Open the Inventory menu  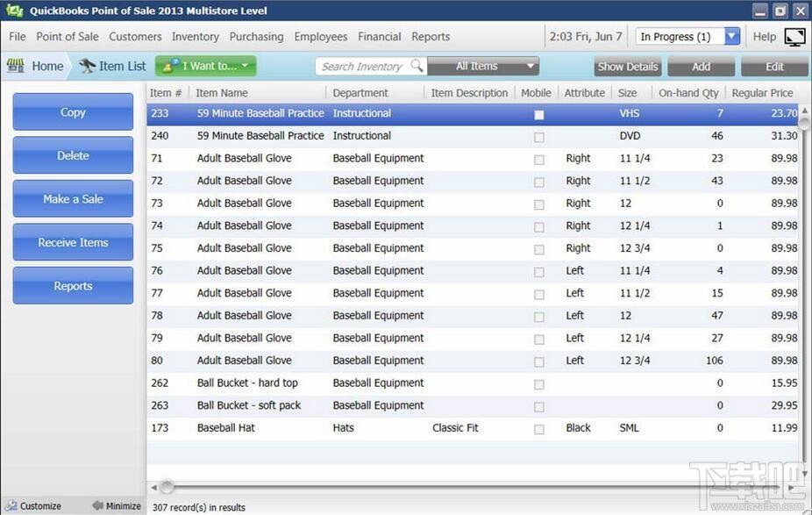196,36
